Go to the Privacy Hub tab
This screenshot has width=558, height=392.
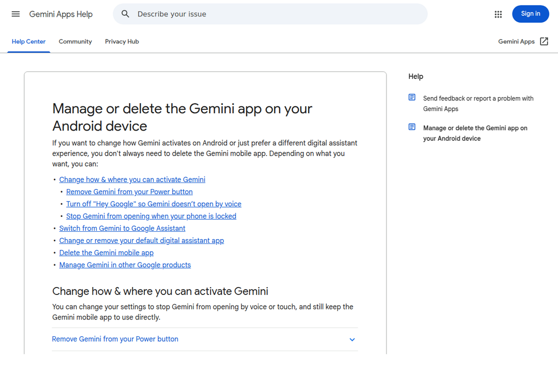[122, 41]
